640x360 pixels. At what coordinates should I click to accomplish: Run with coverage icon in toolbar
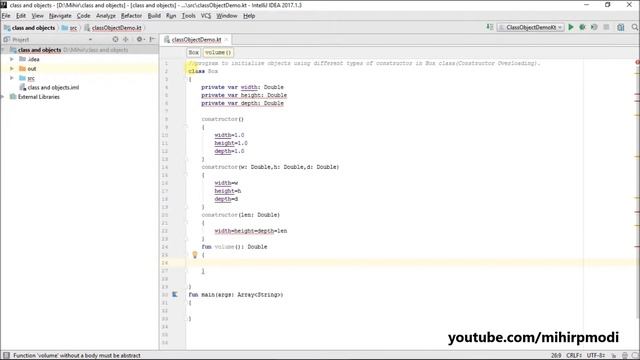tap(594, 27)
